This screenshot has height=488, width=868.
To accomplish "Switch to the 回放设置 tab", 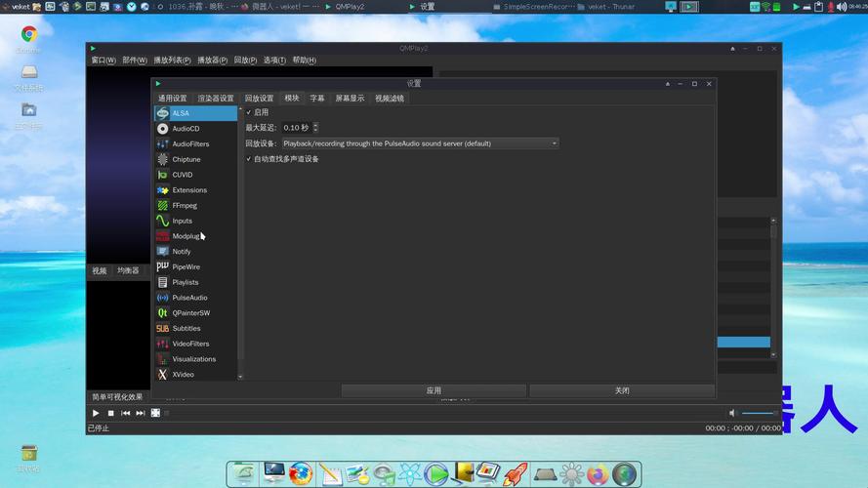I will (x=259, y=98).
